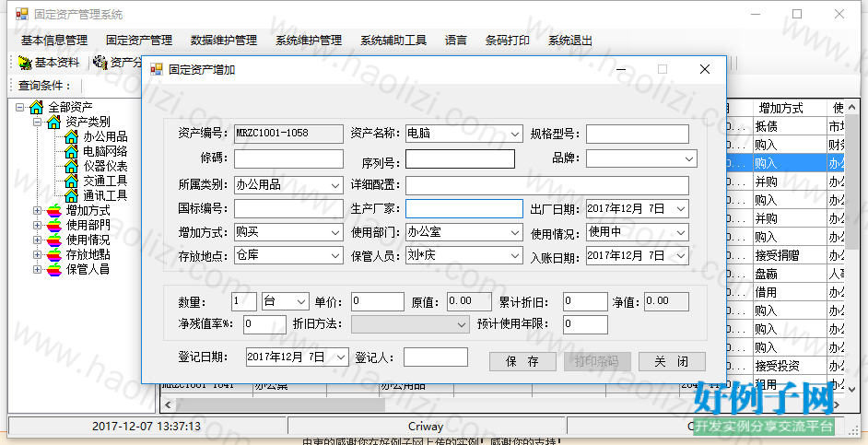Open the 使用情况 dropdown in dialog

682,232
